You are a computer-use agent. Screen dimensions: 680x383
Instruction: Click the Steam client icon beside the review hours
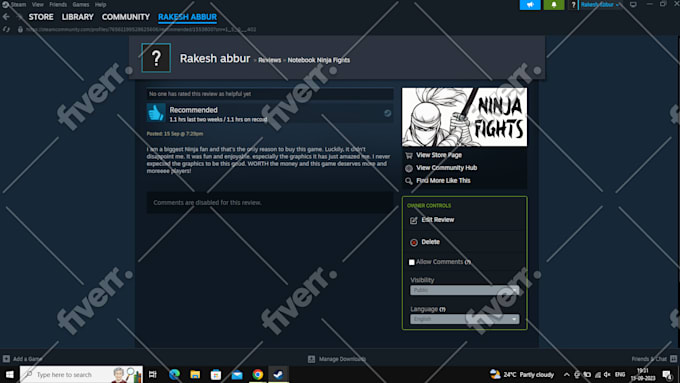tap(387, 113)
